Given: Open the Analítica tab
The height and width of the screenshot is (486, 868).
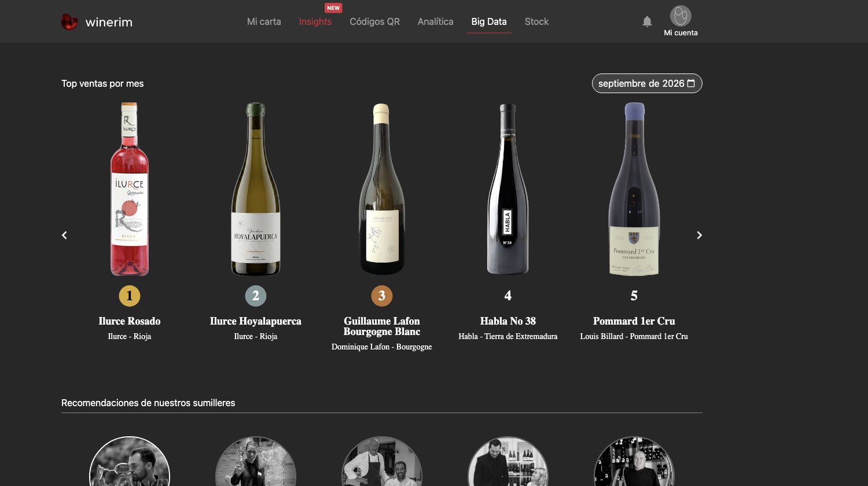Looking at the screenshot, I should point(435,21).
